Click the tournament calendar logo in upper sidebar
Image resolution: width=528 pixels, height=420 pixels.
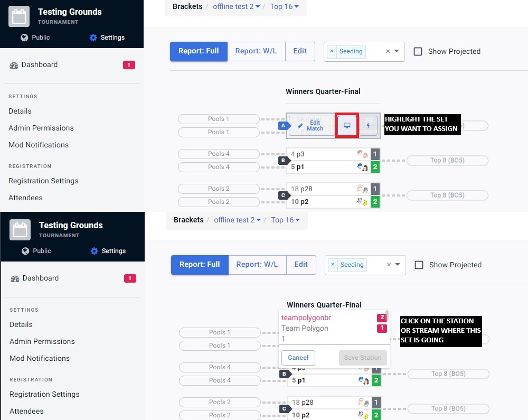19,16
